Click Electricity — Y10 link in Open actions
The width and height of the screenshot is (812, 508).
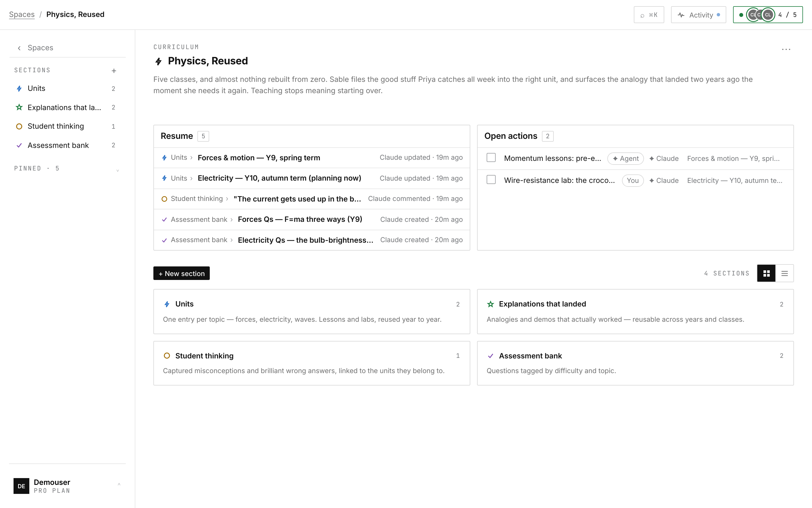pyautogui.click(x=734, y=180)
